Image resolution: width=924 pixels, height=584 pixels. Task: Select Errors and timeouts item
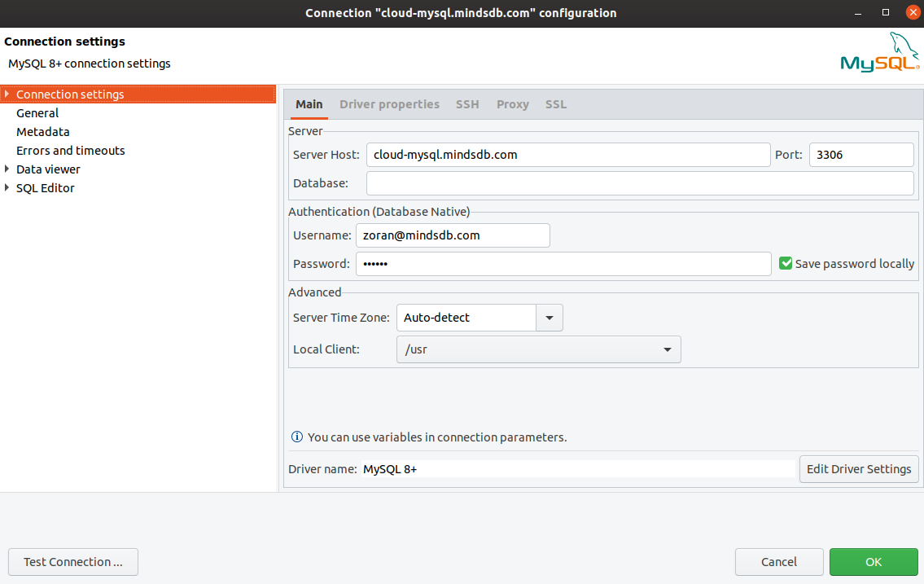point(70,150)
